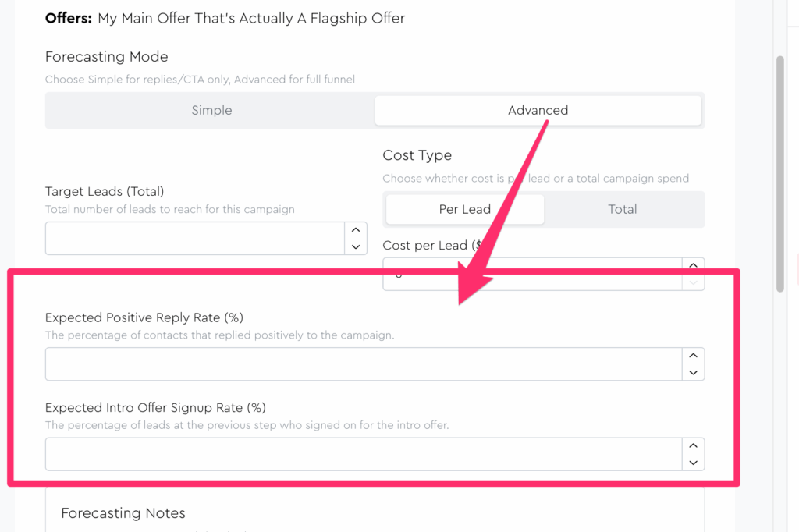This screenshot has width=799, height=532.
Task: Click the Expected Intro Offer Signup Rate label
Action: [x=155, y=407]
